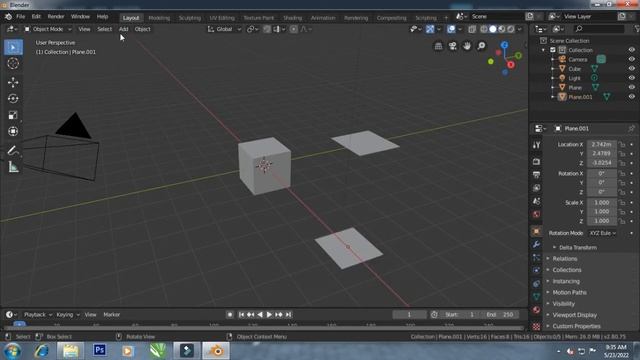
Task: Open the File menu
Action: click(20, 17)
